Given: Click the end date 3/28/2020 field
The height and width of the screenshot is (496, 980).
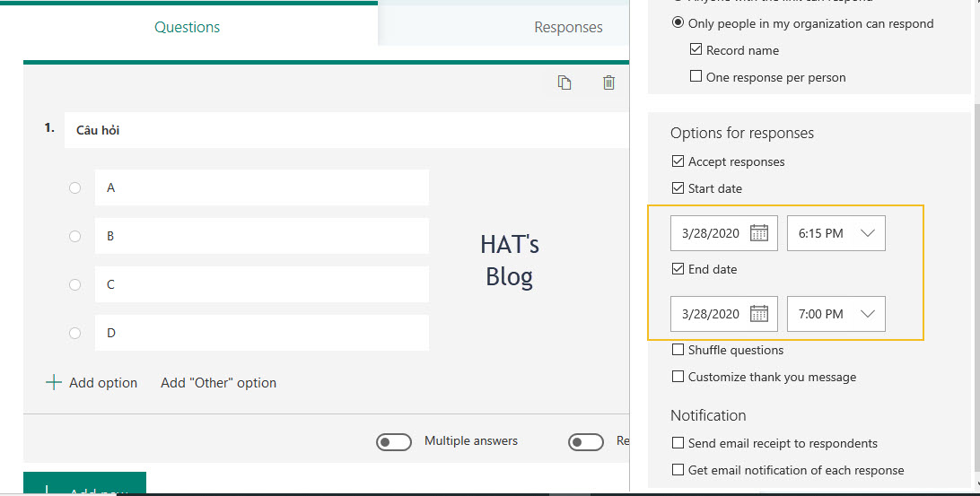Looking at the screenshot, I should coord(723,314).
